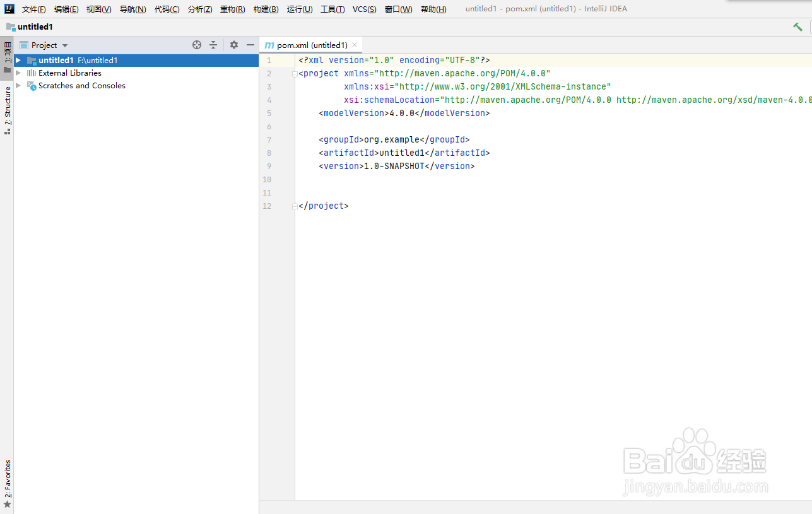Toggle the 2: Favorites tool window
This screenshot has width=812, height=514.
[x=7, y=484]
